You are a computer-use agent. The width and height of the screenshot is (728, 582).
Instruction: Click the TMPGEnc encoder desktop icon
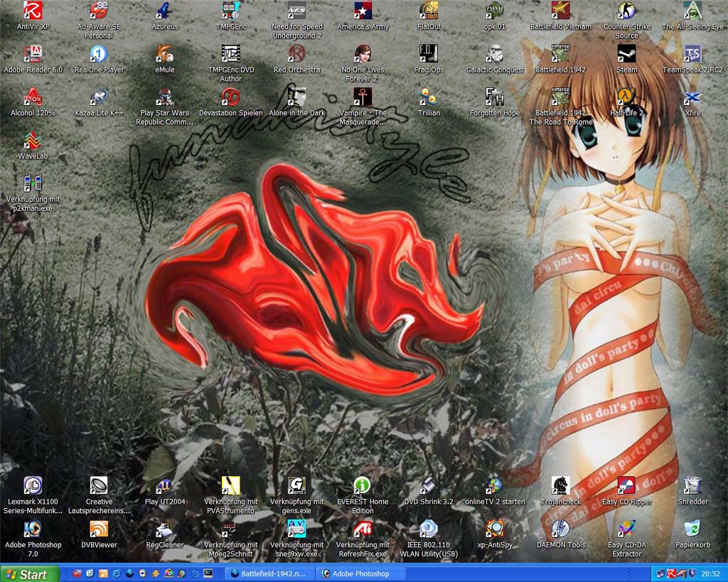click(x=231, y=10)
